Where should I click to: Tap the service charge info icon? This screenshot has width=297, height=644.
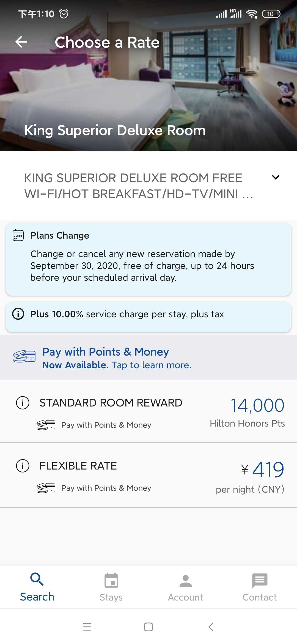tap(18, 314)
